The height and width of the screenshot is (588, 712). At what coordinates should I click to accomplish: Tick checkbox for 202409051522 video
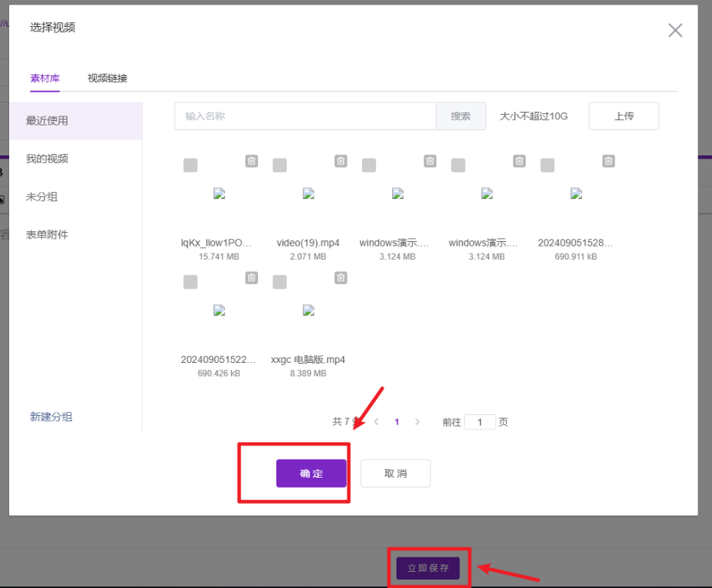pos(191,282)
